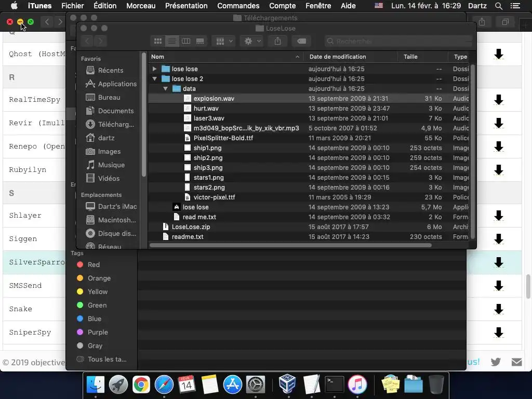Image resolution: width=532 pixels, height=399 pixels.
Task: Open the Twitter link in page footer
Action: pyautogui.click(x=495, y=362)
